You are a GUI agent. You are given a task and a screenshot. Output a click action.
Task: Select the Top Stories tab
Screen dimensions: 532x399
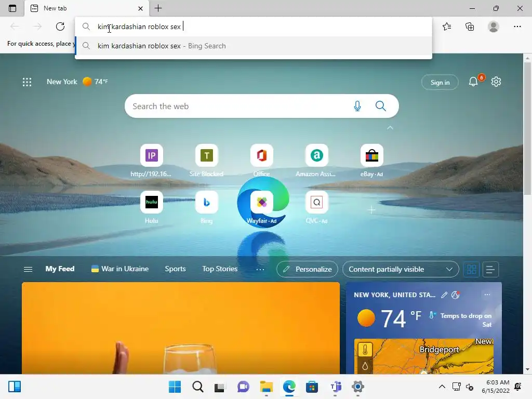220,269
